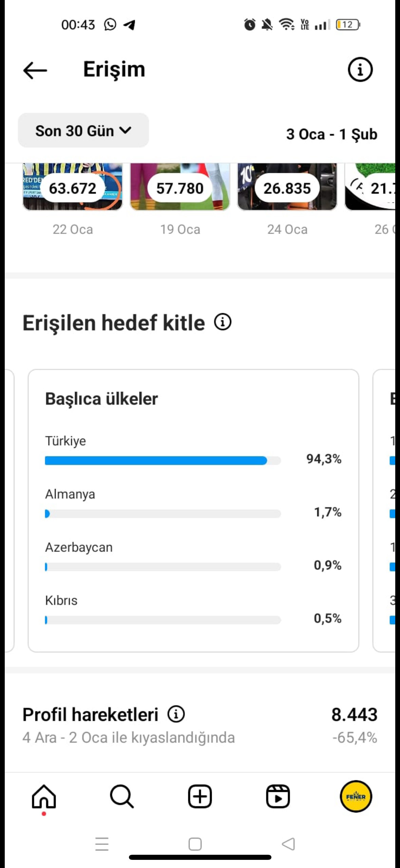Open the Profil hareketleri 8.443 section
Viewport: 400px width, 868px height.
click(x=200, y=725)
